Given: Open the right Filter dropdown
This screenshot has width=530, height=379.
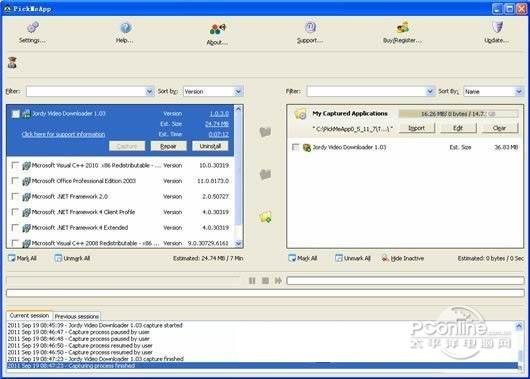Looking at the screenshot, I should pyautogui.click(x=430, y=92).
